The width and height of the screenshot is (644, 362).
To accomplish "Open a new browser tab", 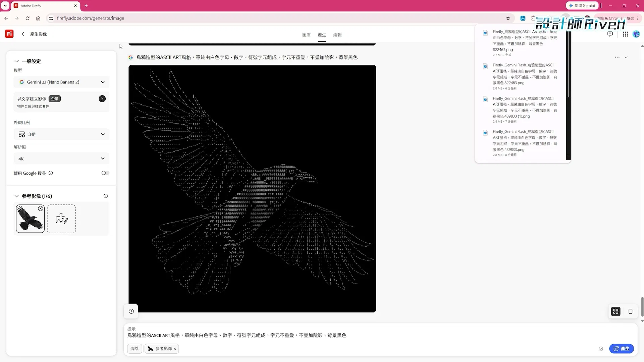I will [x=86, y=6].
